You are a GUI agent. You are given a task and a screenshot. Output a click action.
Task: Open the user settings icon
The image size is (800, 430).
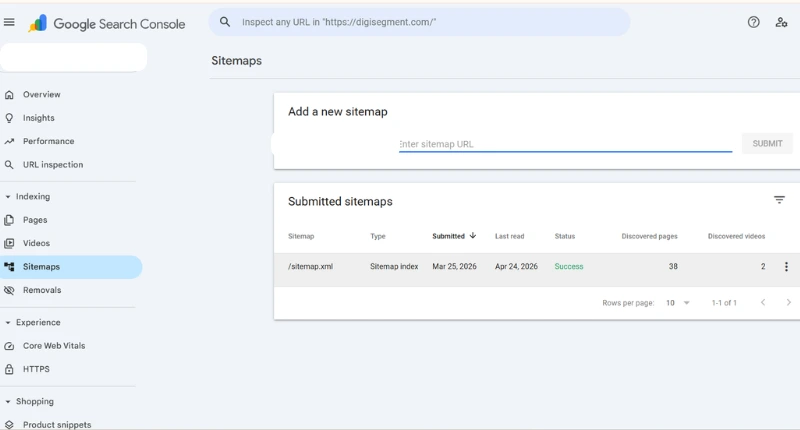[781, 22]
